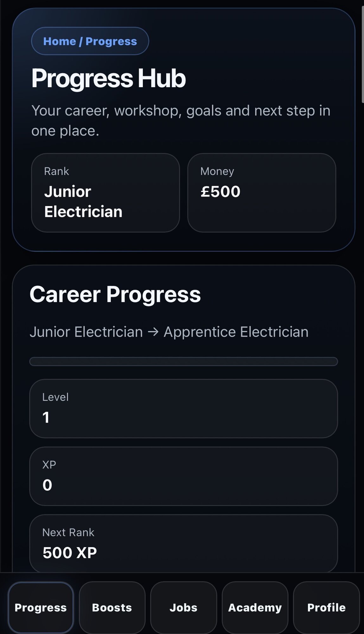Viewport: 364px width, 634px height.
Task: Click the Home / Progress breadcrumb pill
Action: [90, 41]
